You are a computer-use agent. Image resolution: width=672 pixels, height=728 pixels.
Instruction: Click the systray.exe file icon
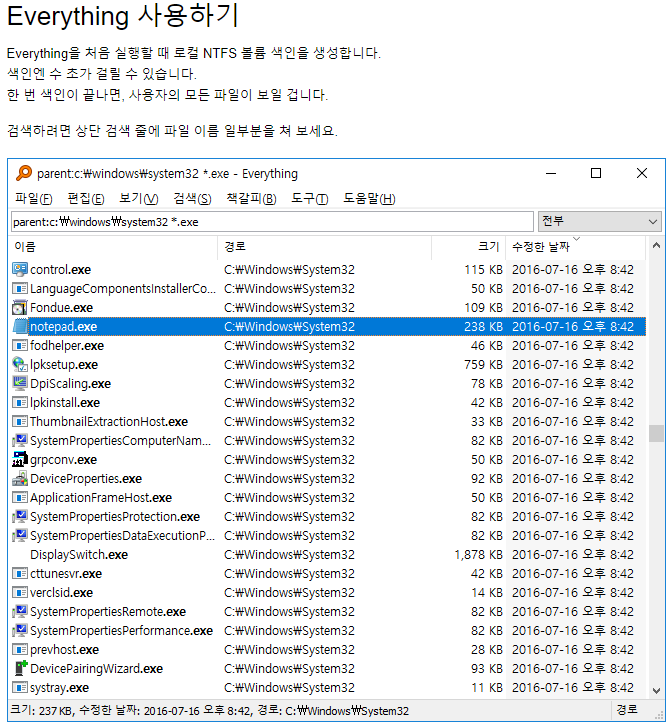click(x=20, y=688)
